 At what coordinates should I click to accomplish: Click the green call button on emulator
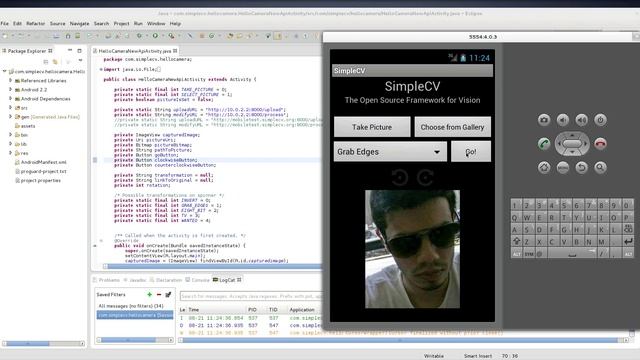coord(544,144)
